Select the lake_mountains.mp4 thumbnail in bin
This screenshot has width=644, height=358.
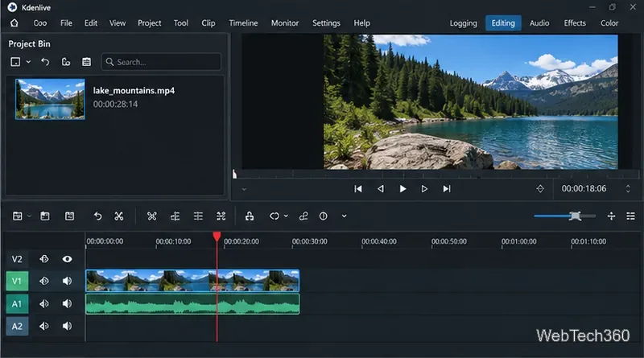click(x=50, y=99)
